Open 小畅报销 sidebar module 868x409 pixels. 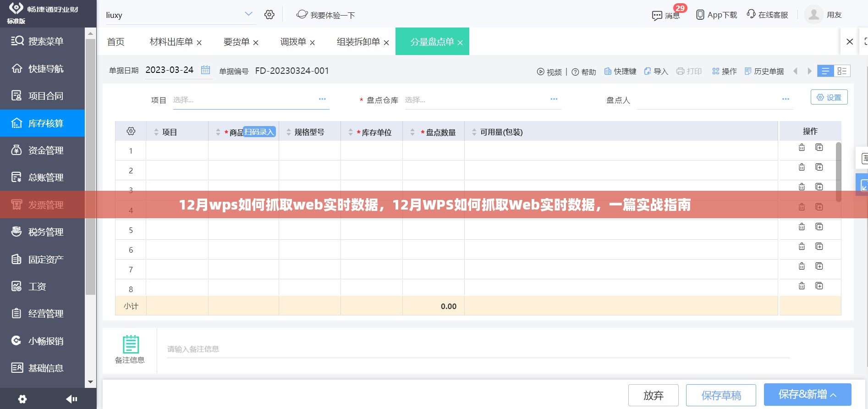coord(42,341)
